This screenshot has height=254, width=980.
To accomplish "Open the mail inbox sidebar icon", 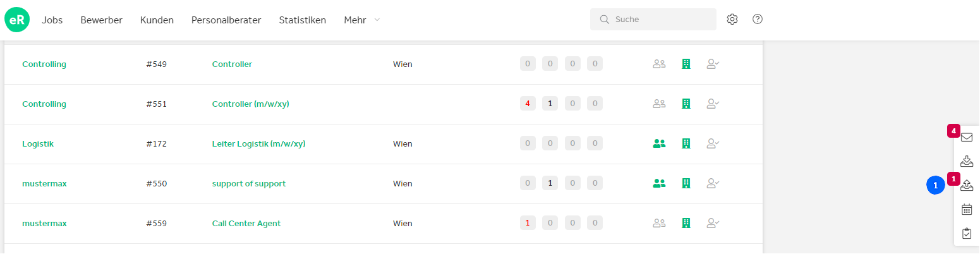I will (966, 137).
